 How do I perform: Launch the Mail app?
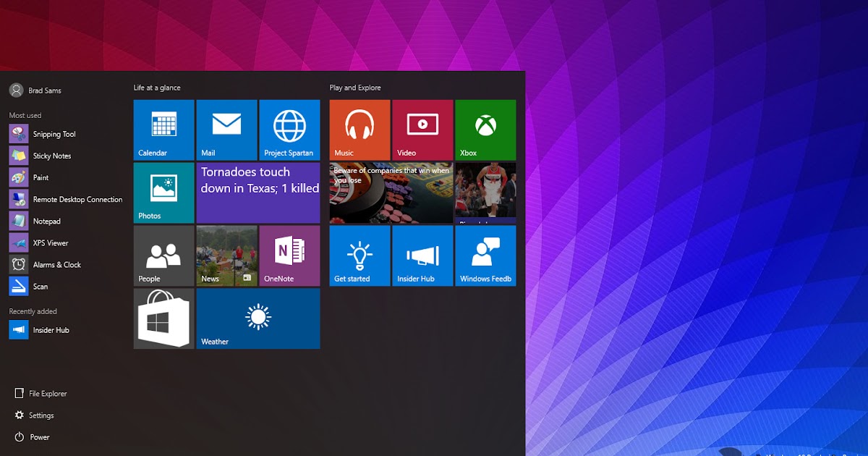click(226, 130)
